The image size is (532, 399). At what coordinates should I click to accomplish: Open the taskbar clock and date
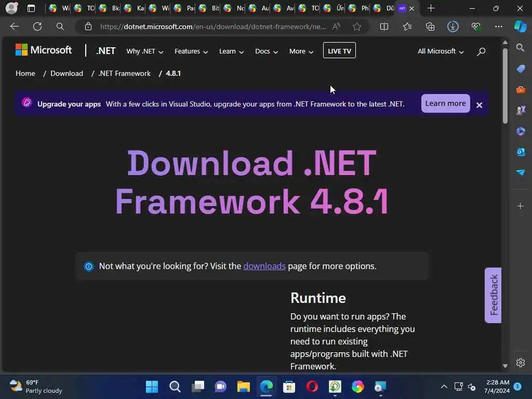coord(497,387)
